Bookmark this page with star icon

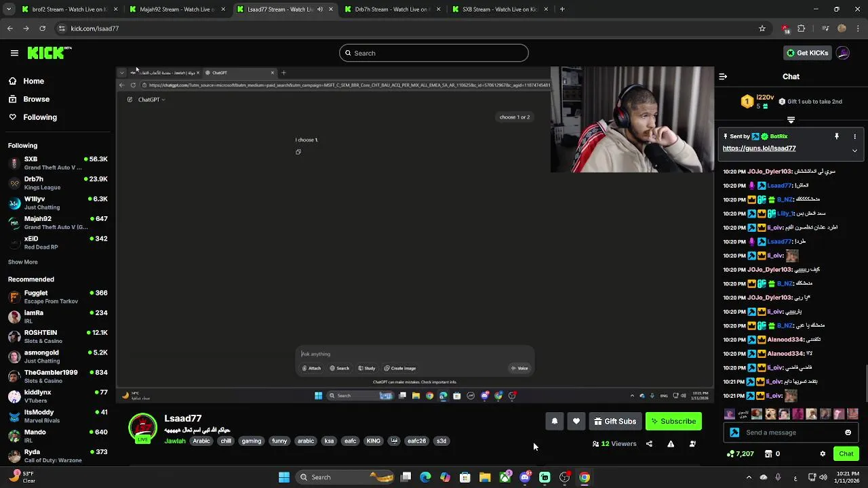762,28
